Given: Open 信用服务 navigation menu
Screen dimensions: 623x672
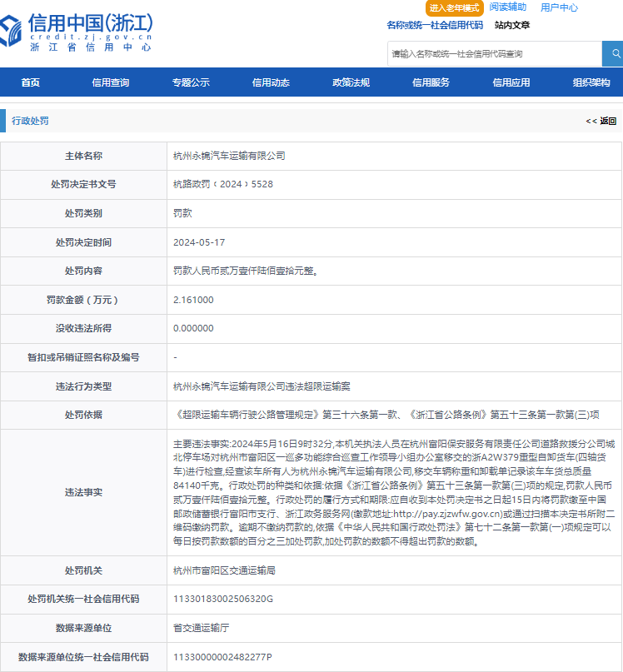Looking at the screenshot, I should [x=431, y=82].
